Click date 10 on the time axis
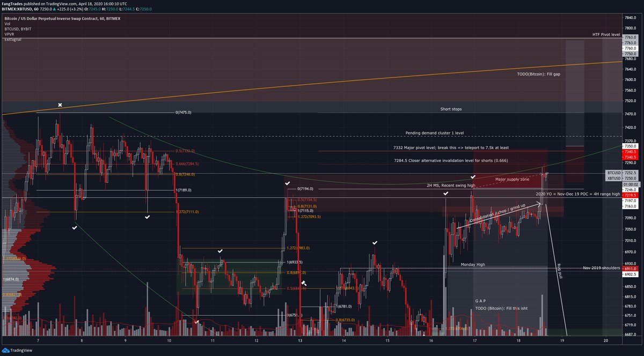 coord(169,340)
